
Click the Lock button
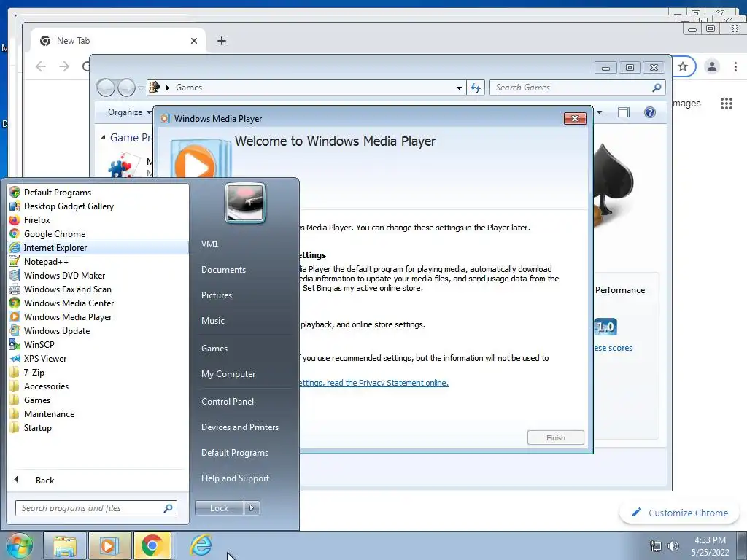click(x=219, y=508)
